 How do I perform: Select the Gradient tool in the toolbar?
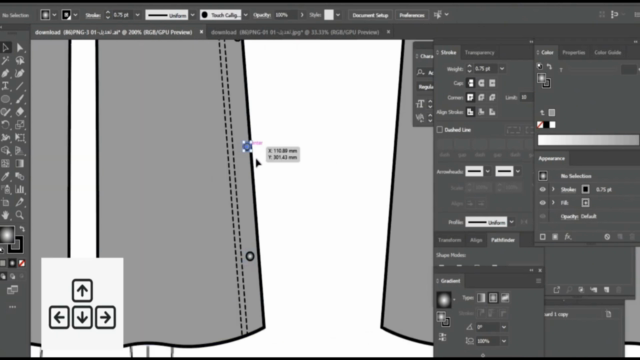pyautogui.click(x=20, y=164)
